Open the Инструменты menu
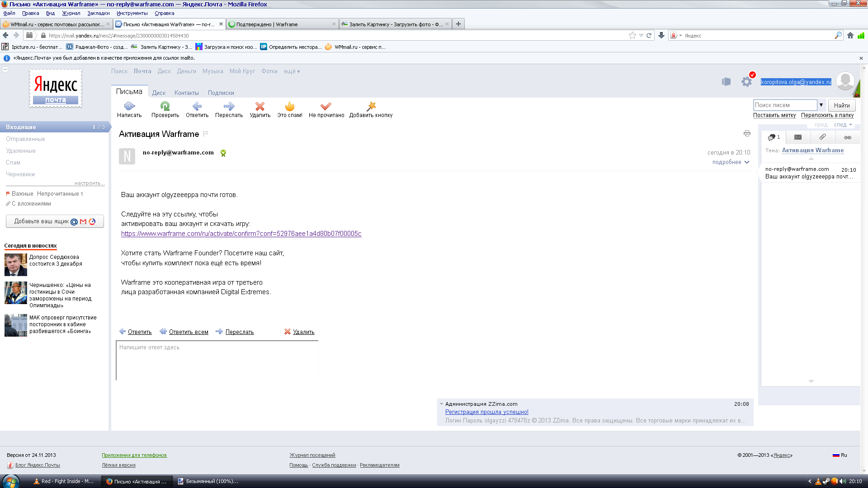The width and height of the screenshot is (868, 488). (132, 13)
